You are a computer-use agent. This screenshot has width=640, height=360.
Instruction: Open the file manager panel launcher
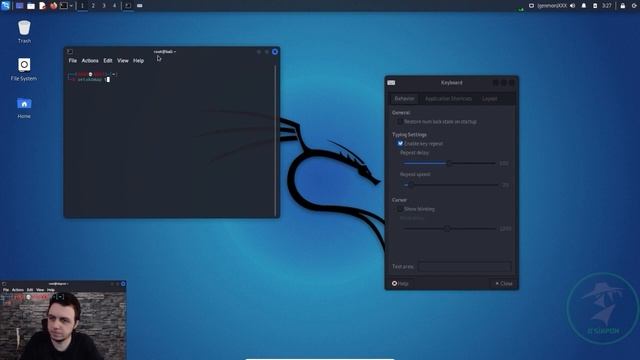31,6
